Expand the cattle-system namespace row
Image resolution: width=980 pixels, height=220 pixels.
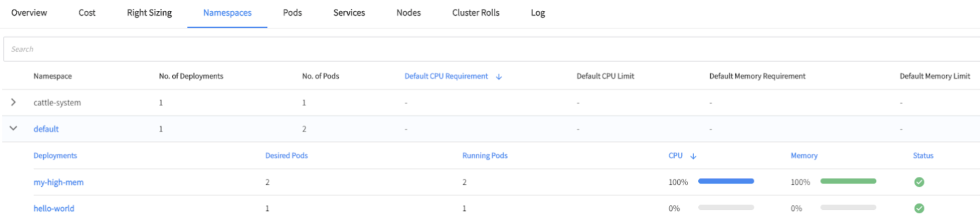pos(14,102)
